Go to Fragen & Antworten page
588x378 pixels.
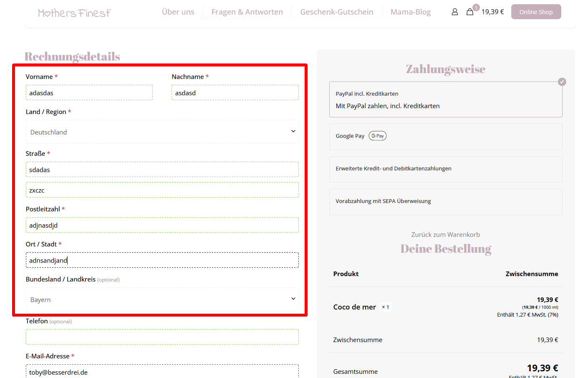(x=247, y=12)
